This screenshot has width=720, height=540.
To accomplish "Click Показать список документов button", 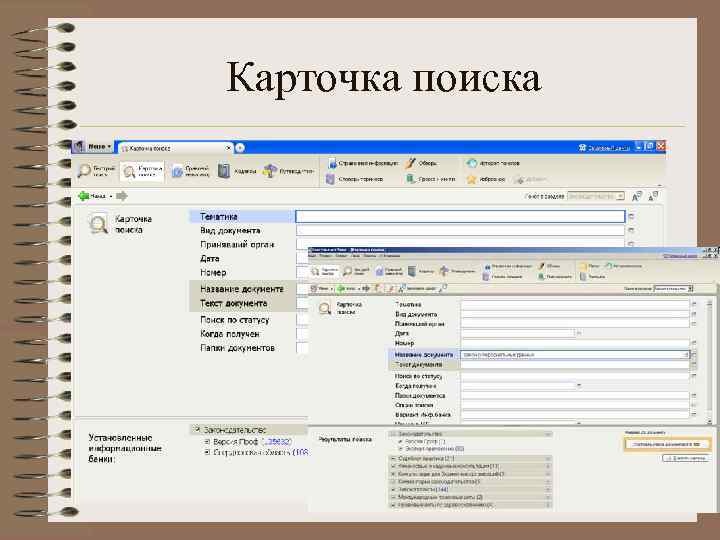I will tap(668, 444).
